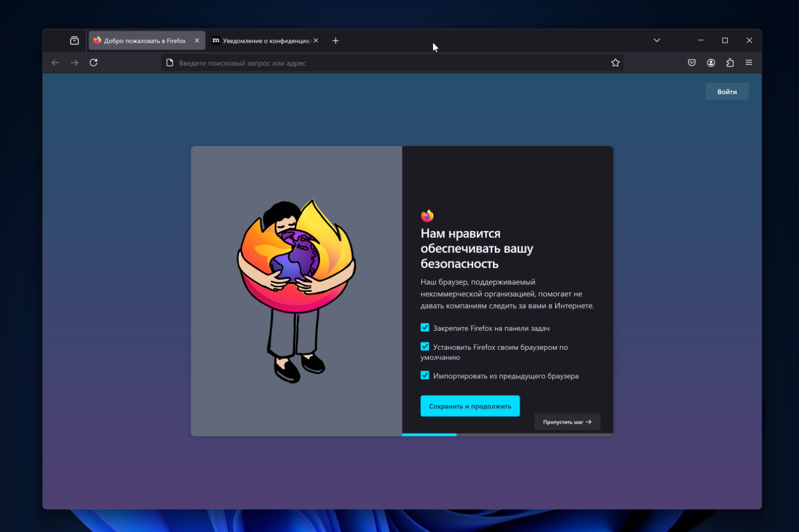The height and width of the screenshot is (532, 799).
Task: Go forward with the forward arrow
Action: pyautogui.click(x=75, y=63)
